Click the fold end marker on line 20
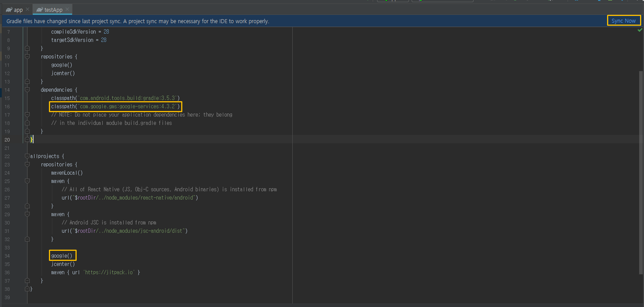The image size is (644, 307). tap(27, 140)
